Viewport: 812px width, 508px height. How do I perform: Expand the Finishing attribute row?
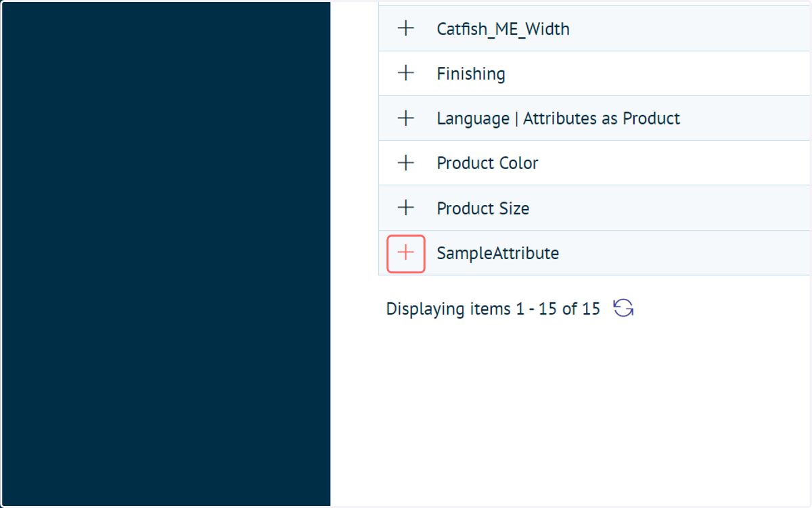tap(405, 73)
